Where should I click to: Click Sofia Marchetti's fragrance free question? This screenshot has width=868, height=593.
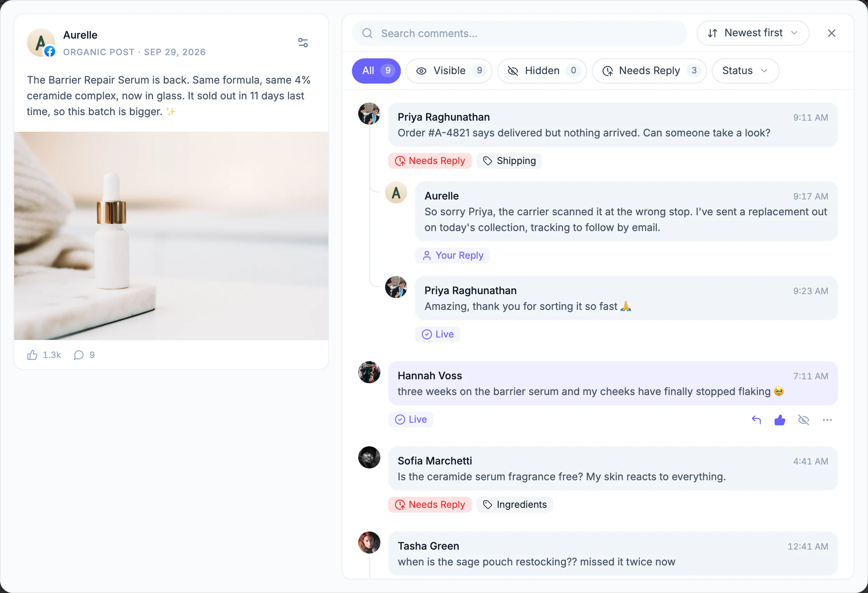click(561, 477)
